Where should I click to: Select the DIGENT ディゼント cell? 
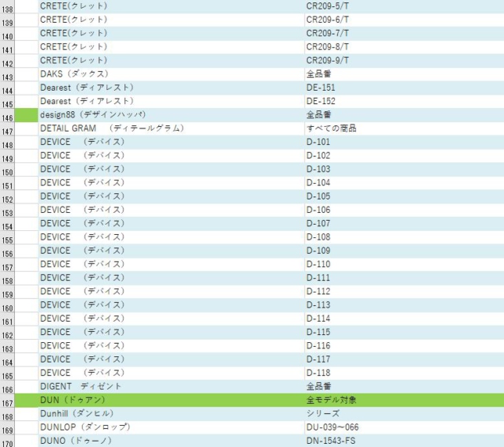[171, 386]
